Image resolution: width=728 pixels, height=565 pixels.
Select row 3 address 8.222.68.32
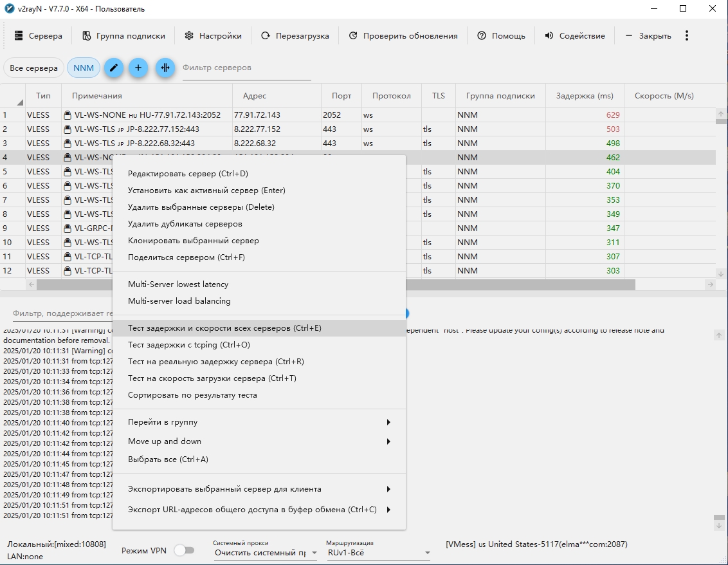255,143
